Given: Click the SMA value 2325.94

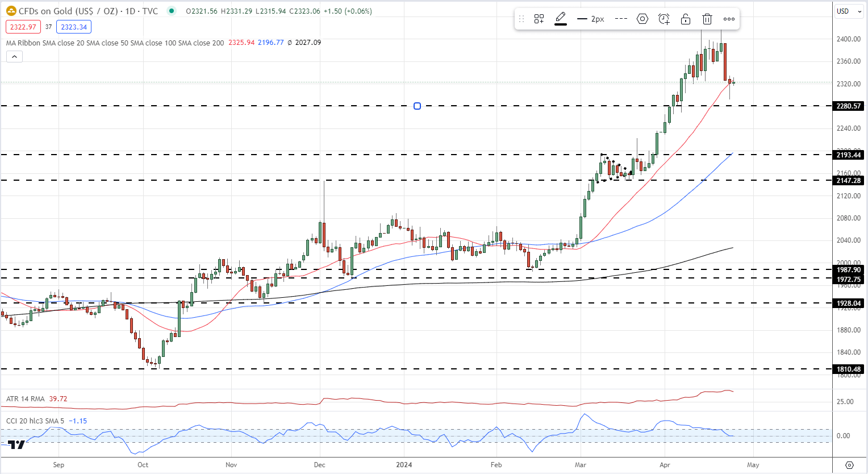Looking at the screenshot, I should [x=241, y=43].
